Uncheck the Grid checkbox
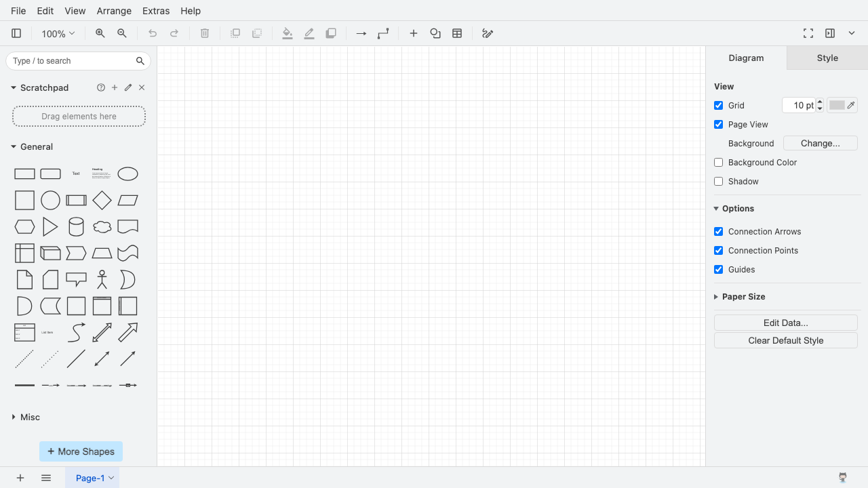This screenshot has width=868, height=488. [719, 106]
